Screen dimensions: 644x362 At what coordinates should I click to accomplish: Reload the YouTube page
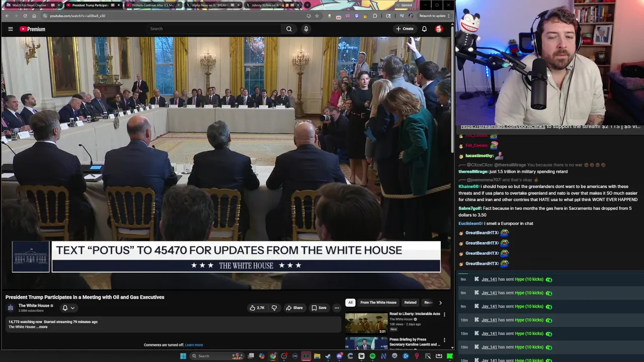tap(25, 16)
